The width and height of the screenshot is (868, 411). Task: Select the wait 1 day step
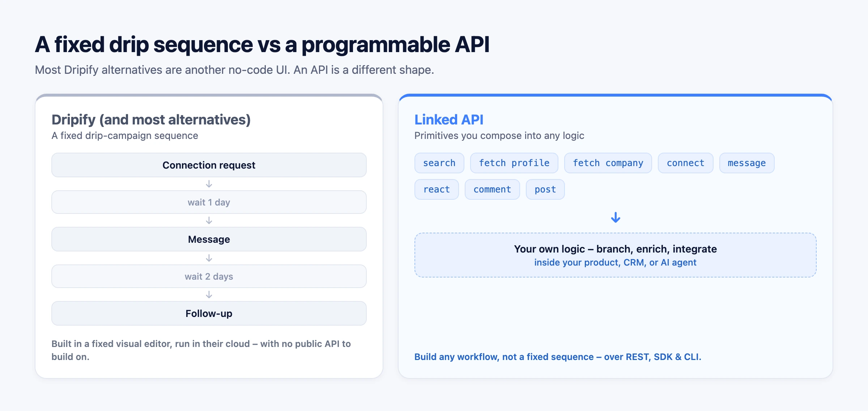(x=209, y=202)
